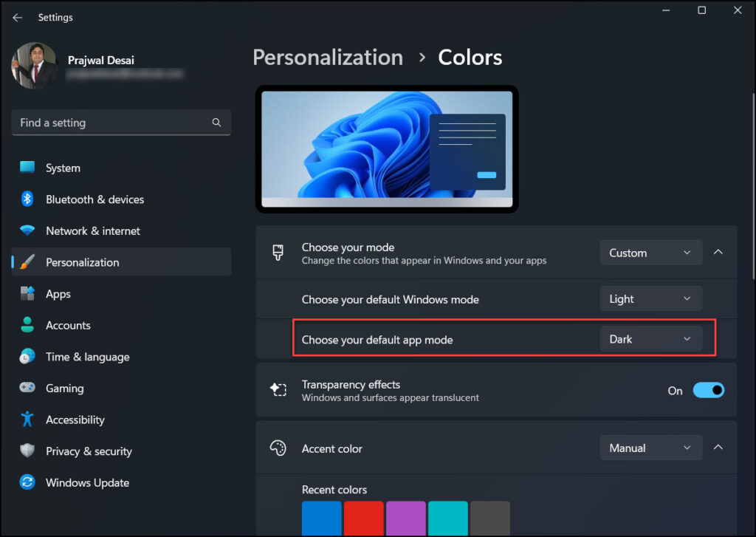
Task: Click the desktop preview thumbnail
Action: tap(387, 149)
